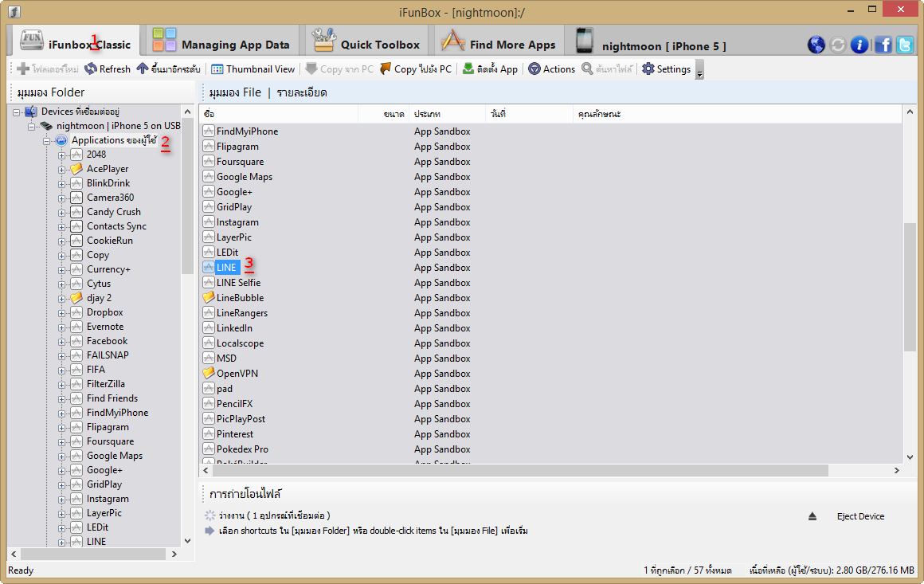The image size is (924, 584).
Task: Click the Dropbox app icon in tree
Action: (x=76, y=312)
